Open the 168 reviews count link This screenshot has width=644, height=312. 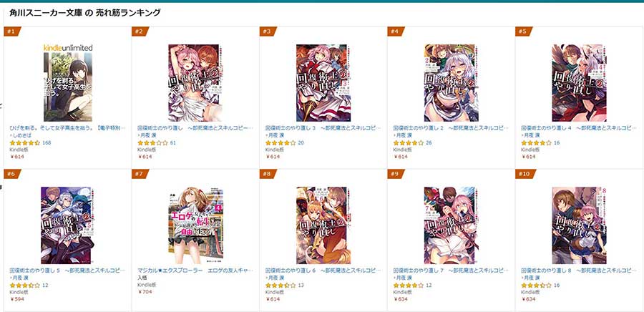point(47,143)
